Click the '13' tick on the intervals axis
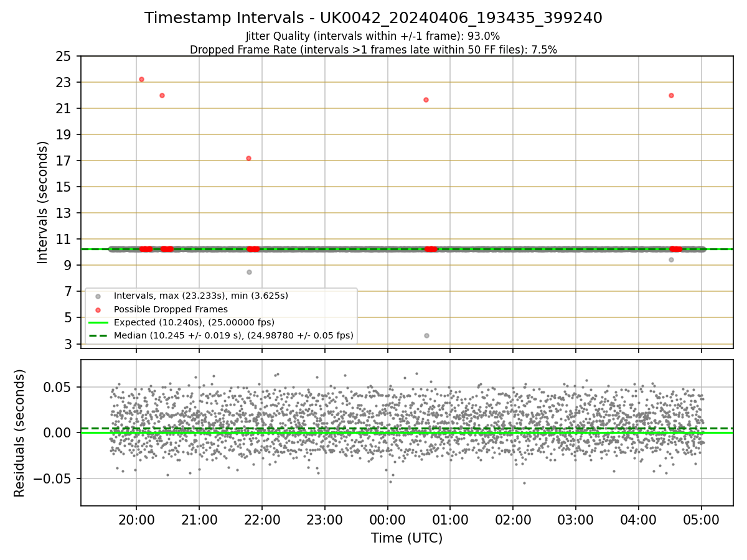The height and width of the screenshot is (560, 747). pyautogui.click(x=64, y=213)
